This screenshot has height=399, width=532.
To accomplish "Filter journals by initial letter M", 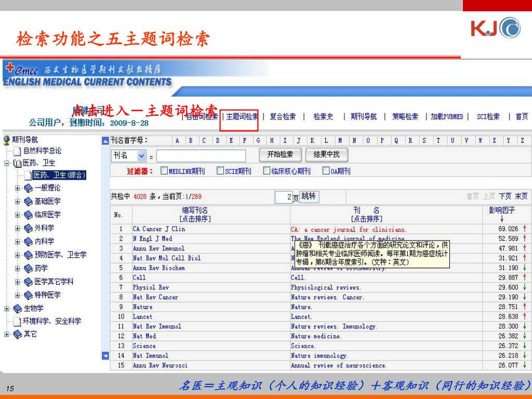I will [x=340, y=140].
